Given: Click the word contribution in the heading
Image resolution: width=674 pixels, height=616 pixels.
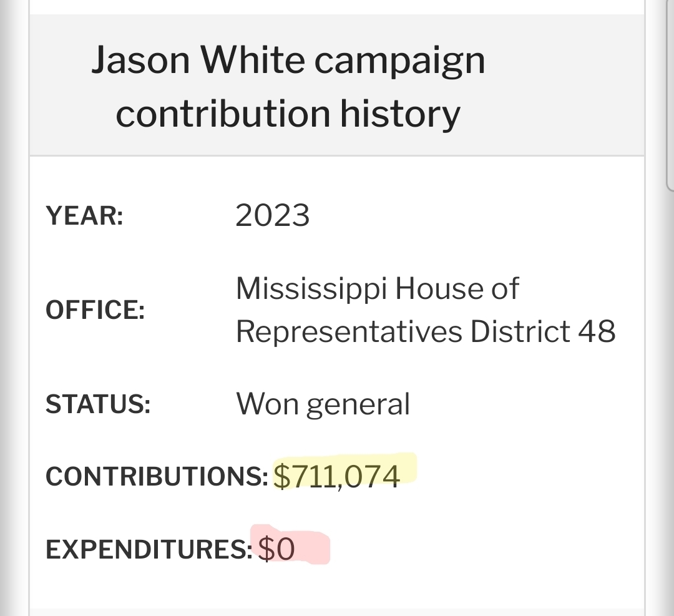Looking at the screenshot, I should pyautogui.click(x=222, y=114).
